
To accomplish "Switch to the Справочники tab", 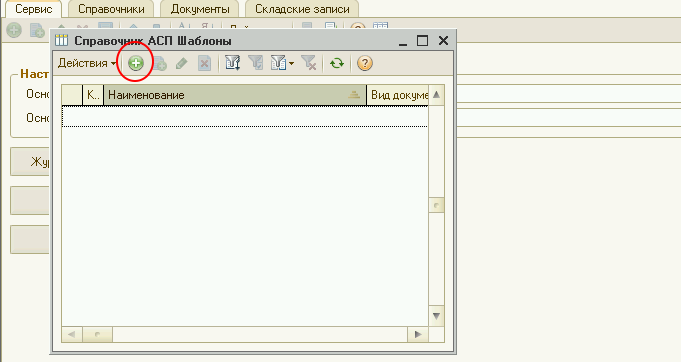I will click(x=111, y=9).
